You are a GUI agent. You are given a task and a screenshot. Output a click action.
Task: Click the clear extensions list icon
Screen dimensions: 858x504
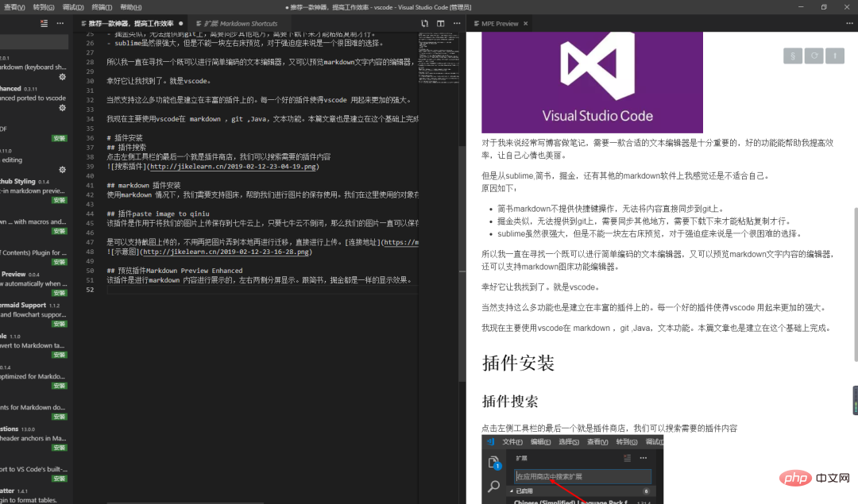[42, 24]
